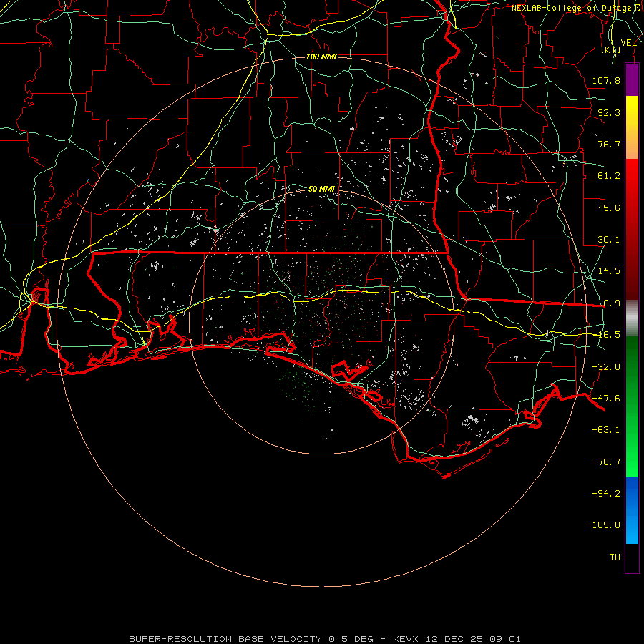
Task: Click the yellow-orange segment of the color bar
Action: click(x=632, y=127)
